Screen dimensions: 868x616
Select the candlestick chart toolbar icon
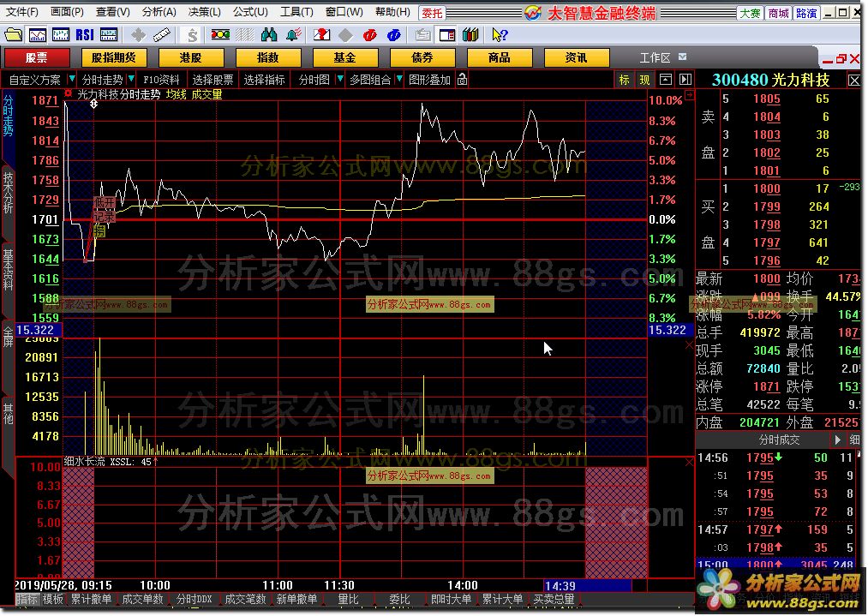61,35
